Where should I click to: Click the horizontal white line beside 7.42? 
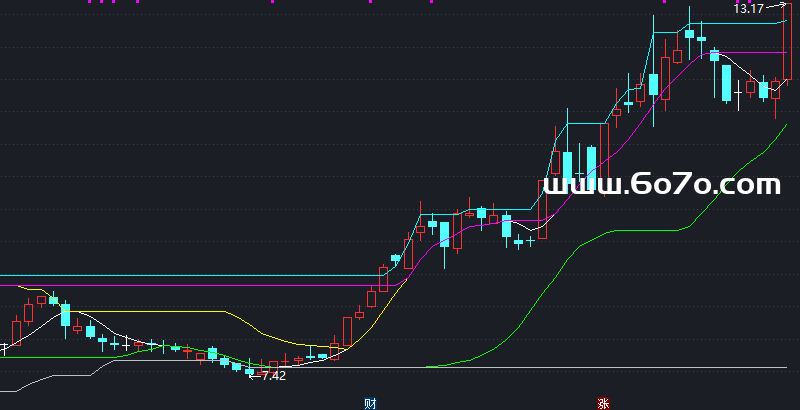[500, 368]
